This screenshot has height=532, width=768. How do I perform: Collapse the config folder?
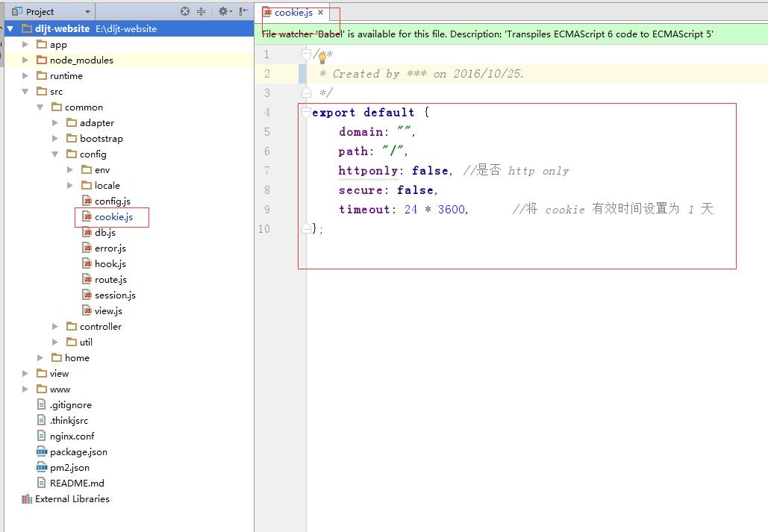[55, 154]
